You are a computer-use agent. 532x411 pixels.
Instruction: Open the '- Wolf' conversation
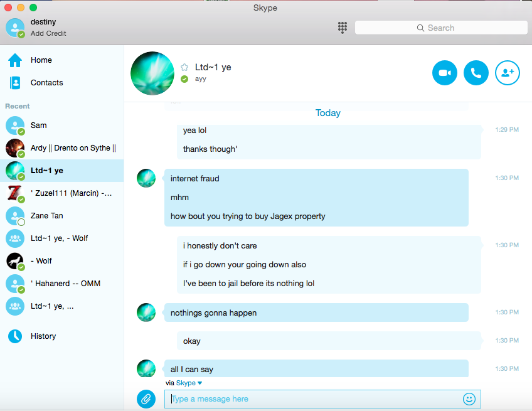coord(61,261)
